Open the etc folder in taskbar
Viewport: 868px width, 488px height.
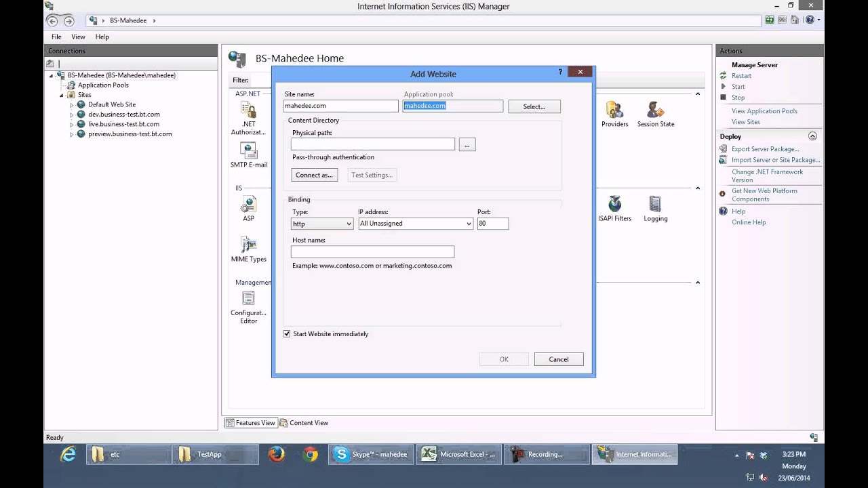[x=127, y=454]
